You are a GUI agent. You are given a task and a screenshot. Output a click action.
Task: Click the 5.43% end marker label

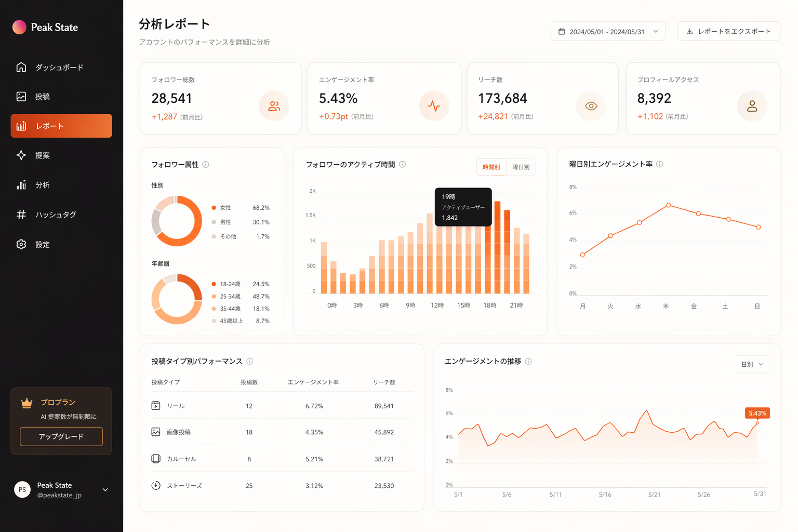pos(757,413)
